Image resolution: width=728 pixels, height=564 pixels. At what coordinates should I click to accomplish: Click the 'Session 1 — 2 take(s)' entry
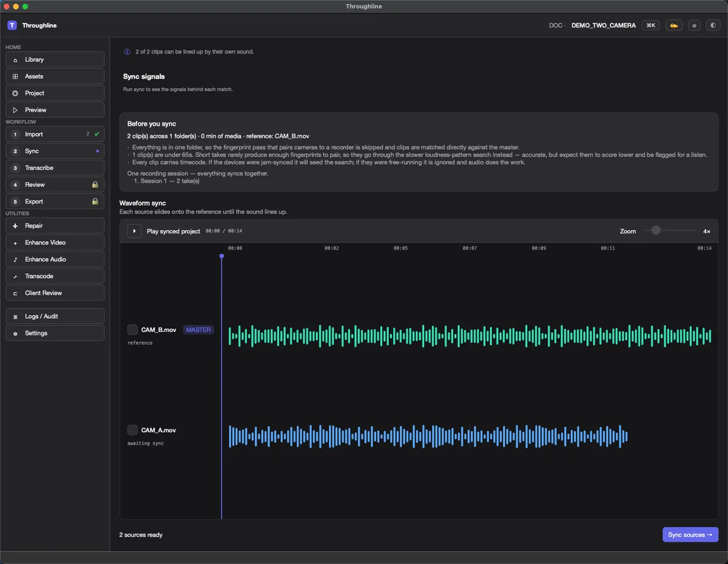[x=166, y=181]
